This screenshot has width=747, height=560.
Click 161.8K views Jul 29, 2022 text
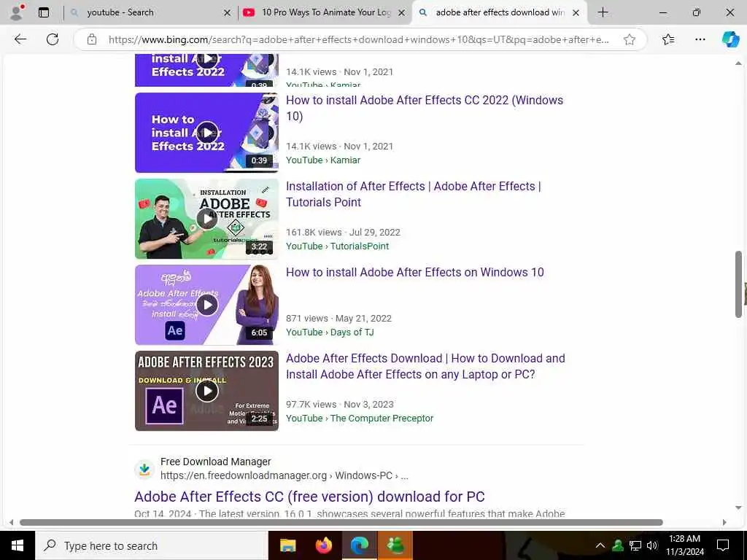click(x=343, y=233)
